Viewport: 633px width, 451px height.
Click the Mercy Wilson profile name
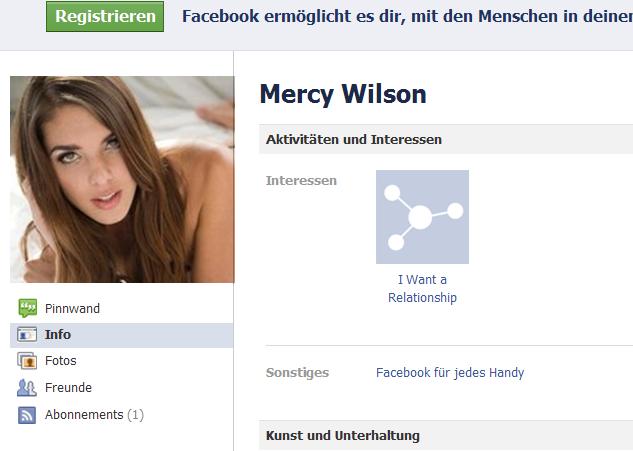343,94
